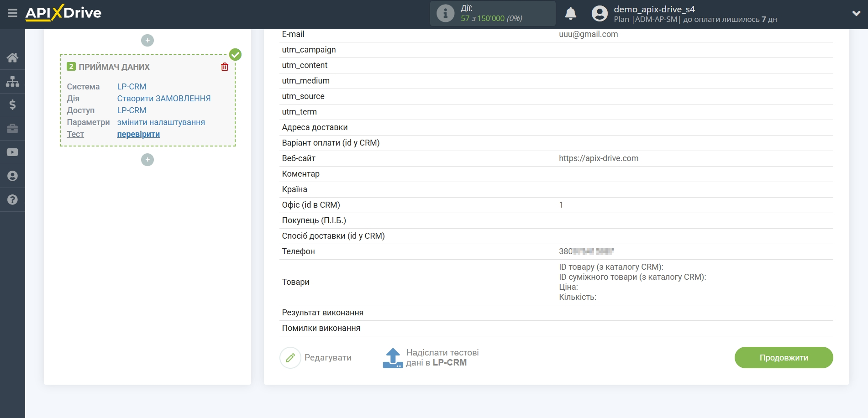868x418 pixels.
Task: Click the green completed checkmark badge
Action: point(235,55)
